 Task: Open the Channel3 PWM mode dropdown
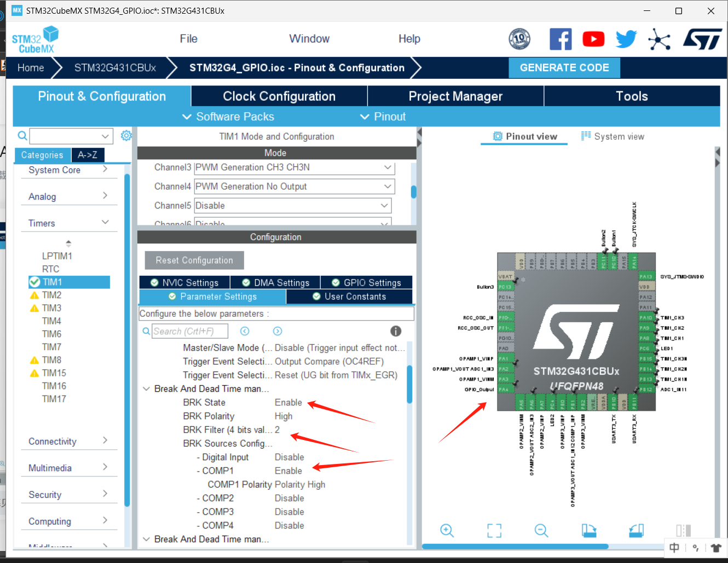[x=388, y=167]
